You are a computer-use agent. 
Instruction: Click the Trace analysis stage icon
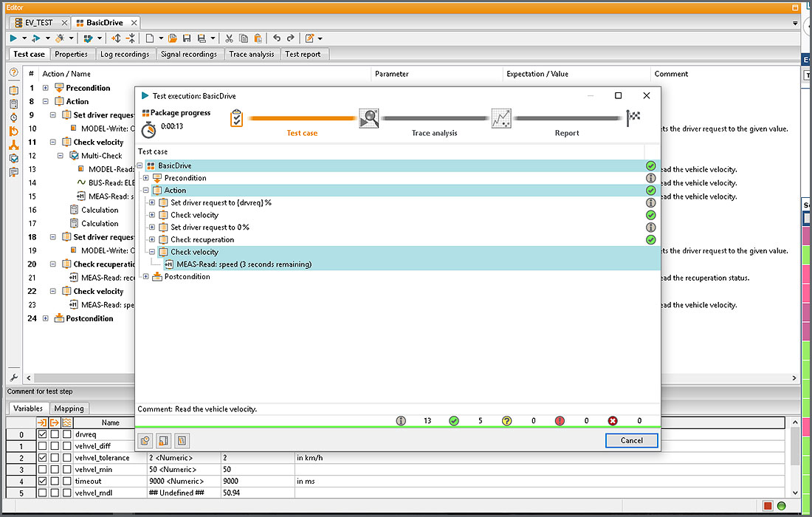369,118
